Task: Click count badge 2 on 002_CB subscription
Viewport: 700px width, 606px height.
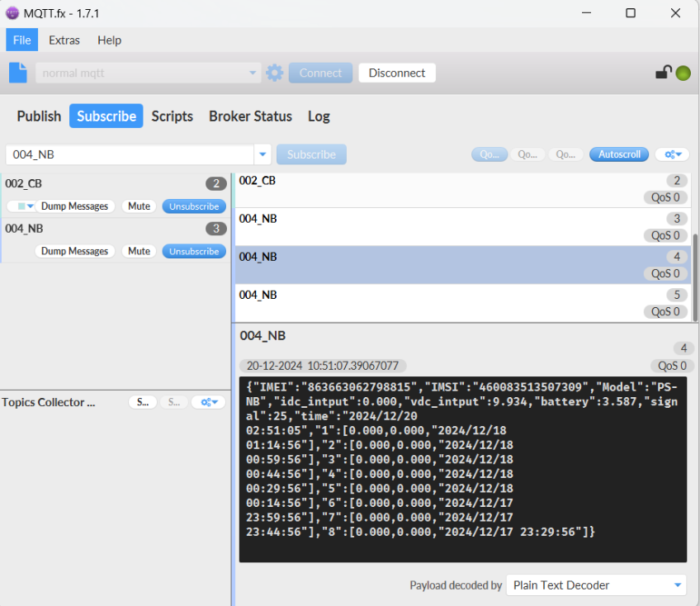Action: coord(216,183)
